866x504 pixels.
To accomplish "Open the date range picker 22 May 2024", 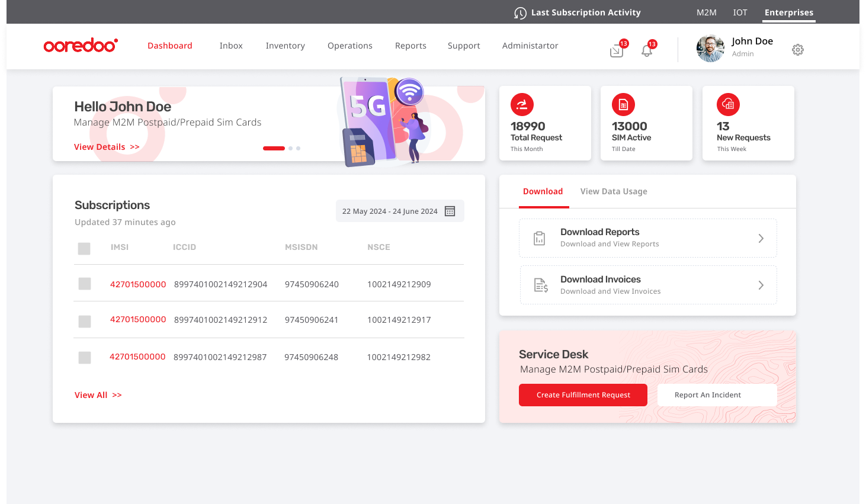I will coord(400,211).
